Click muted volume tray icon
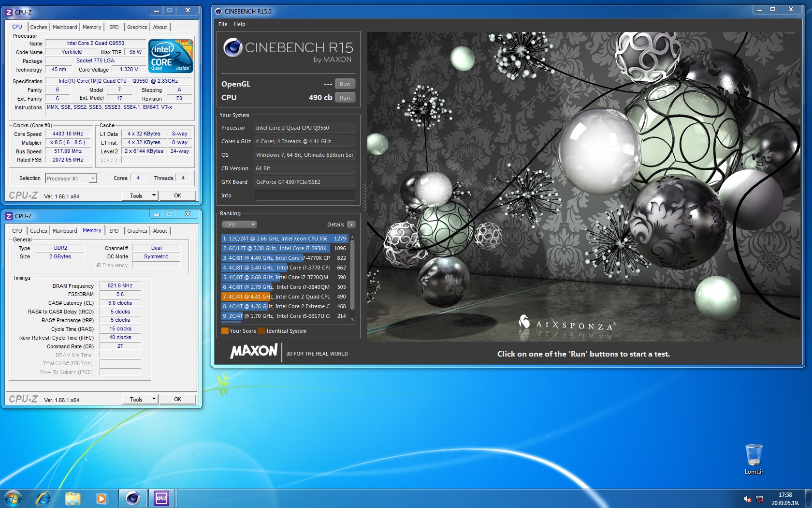Image resolution: width=812 pixels, height=508 pixels. 748,499
